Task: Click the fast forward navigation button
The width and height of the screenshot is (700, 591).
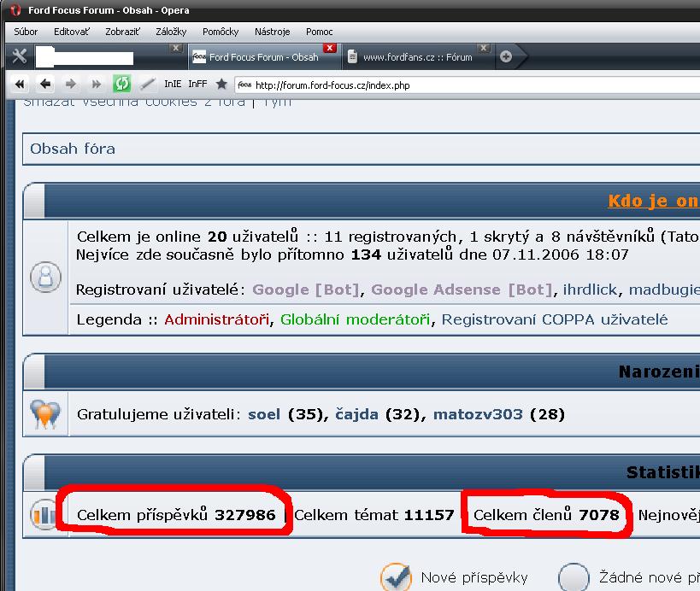Action: click(97, 84)
